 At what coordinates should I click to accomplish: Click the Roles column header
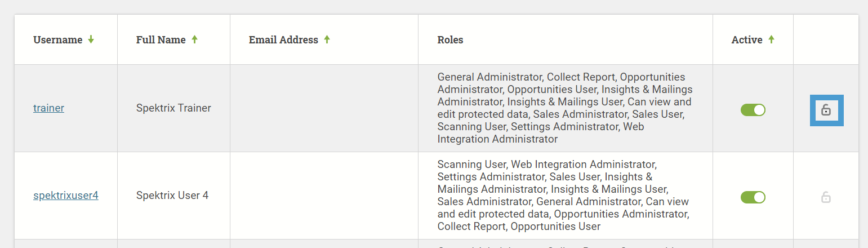click(451, 40)
